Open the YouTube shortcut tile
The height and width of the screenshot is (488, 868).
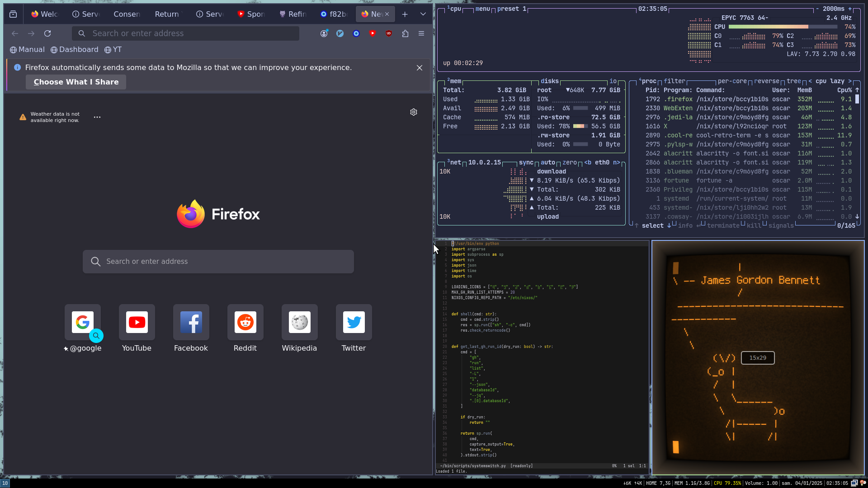pyautogui.click(x=137, y=328)
